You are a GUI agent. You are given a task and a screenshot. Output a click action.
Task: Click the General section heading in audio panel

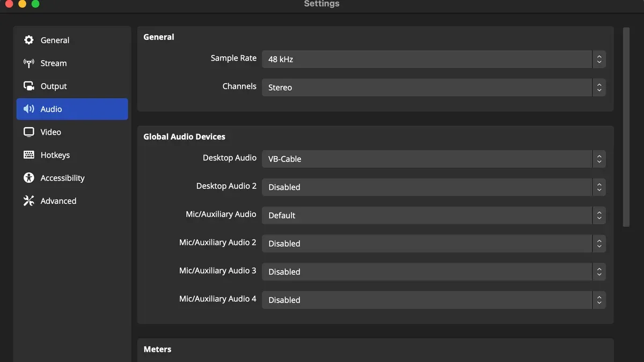pos(159,37)
